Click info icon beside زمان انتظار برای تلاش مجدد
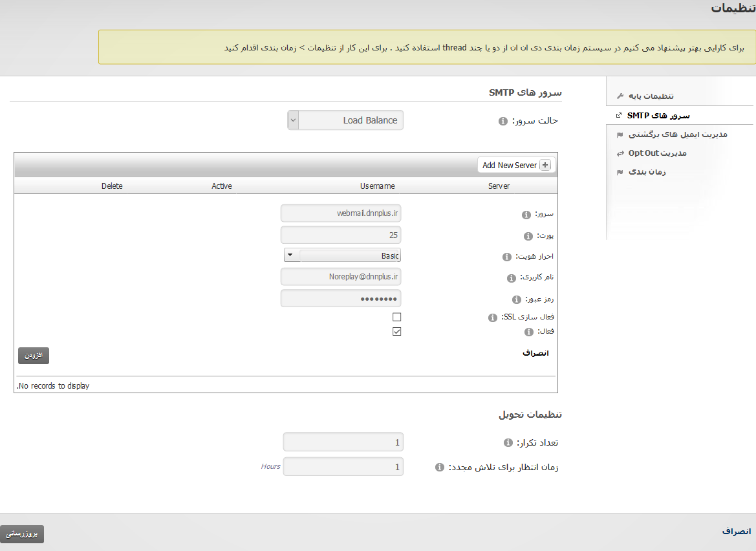Image resolution: width=756 pixels, height=551 pixels. click(x=440, y=468)
